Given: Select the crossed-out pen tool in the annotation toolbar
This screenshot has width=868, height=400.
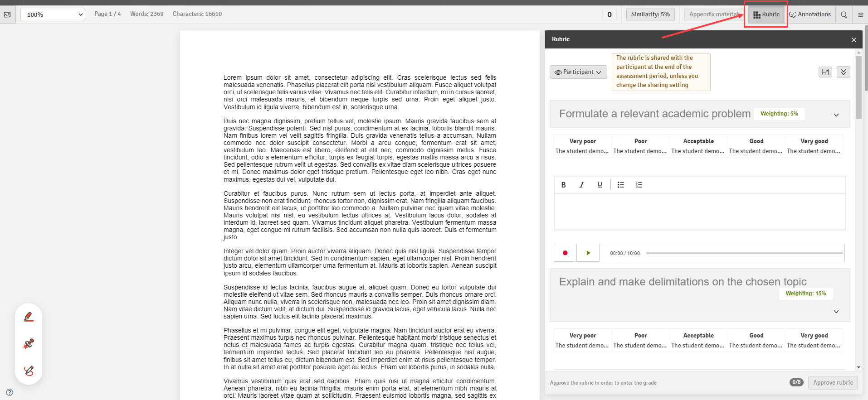Looking at the screenshot, I should [x=29, y=371].
